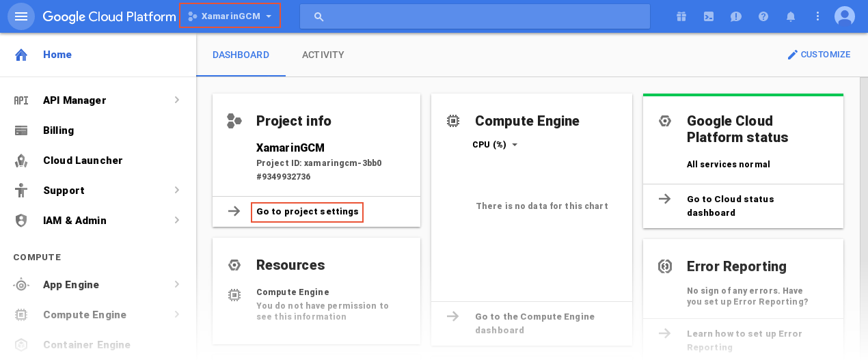Image resolution: width=868 pixels, height=362 pixels.
Task: Click the Platform status card header icon
Action: pos(664,121)
